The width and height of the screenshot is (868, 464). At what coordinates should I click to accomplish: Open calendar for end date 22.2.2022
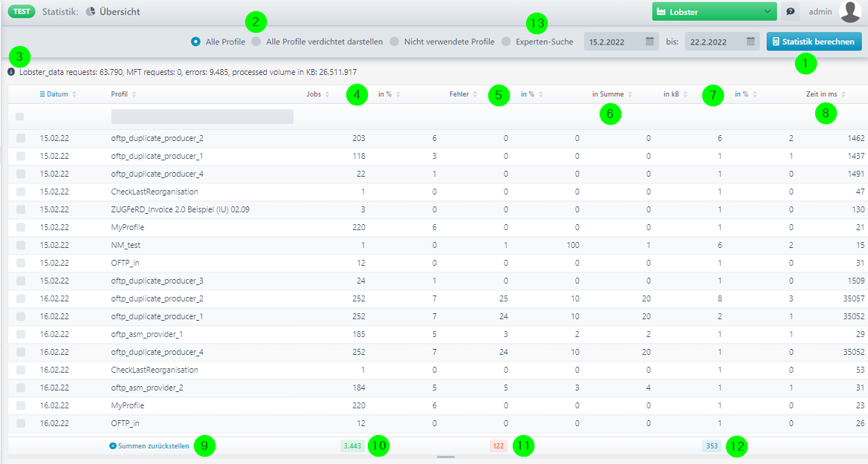(x=751, y=42)
